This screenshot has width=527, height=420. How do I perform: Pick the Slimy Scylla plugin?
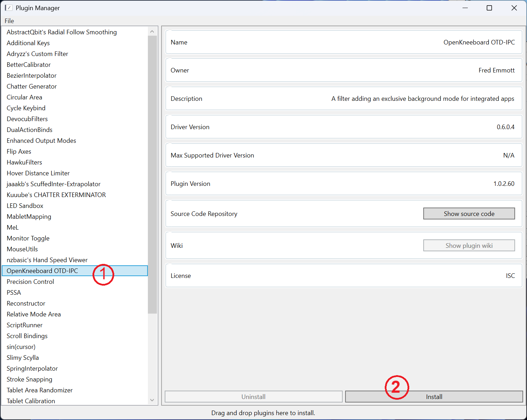click(23, 358)
